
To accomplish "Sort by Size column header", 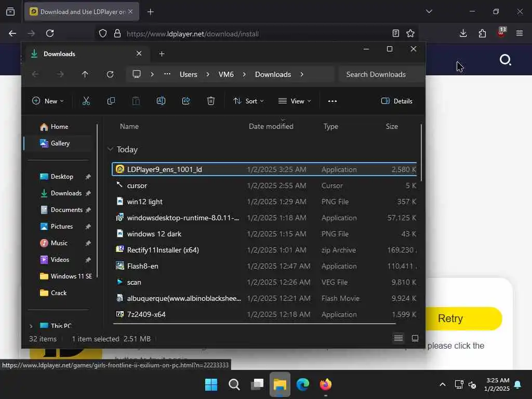I will click(x=392, y=126).
